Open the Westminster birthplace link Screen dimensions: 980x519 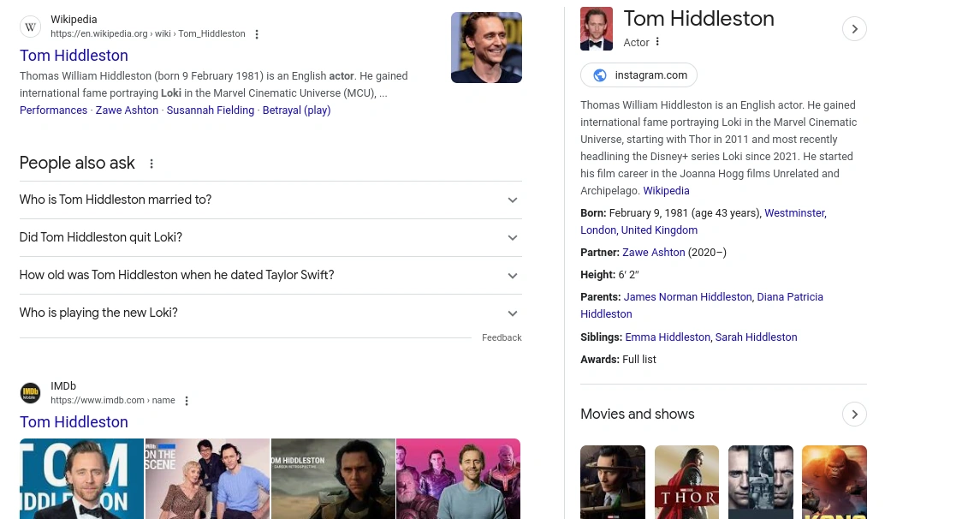tap(793, 213)
